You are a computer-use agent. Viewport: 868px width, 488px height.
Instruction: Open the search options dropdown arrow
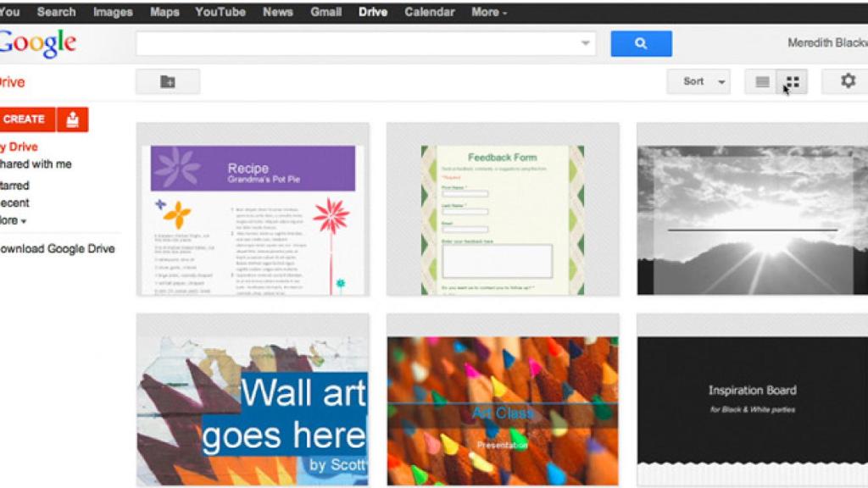[586, 42]
